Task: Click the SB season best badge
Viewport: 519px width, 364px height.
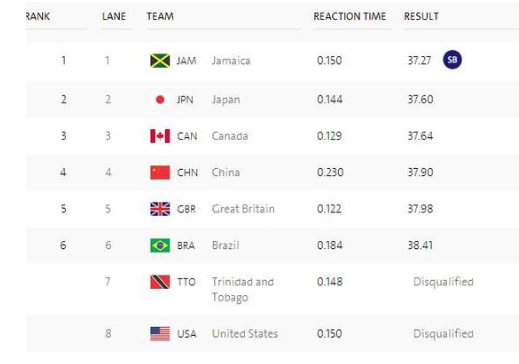Action: (452, 60)
